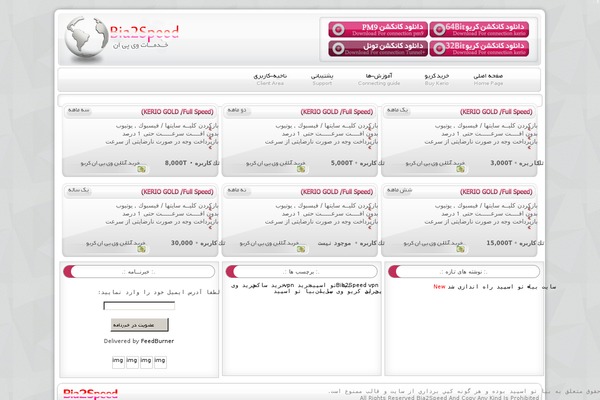Click the cart icon in the 3,000T plan
Viewport: 600px width, 400px height.
coord(460,169)
